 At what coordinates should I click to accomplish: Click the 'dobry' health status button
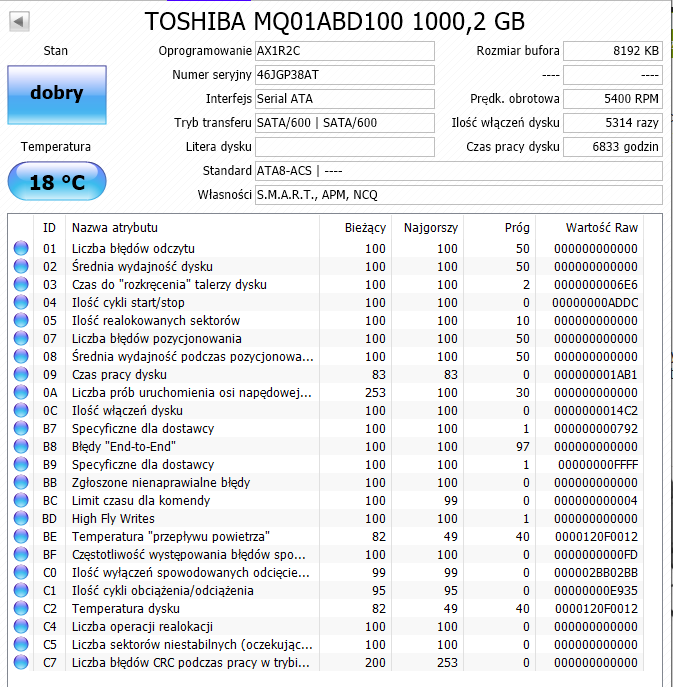point(57,95)
